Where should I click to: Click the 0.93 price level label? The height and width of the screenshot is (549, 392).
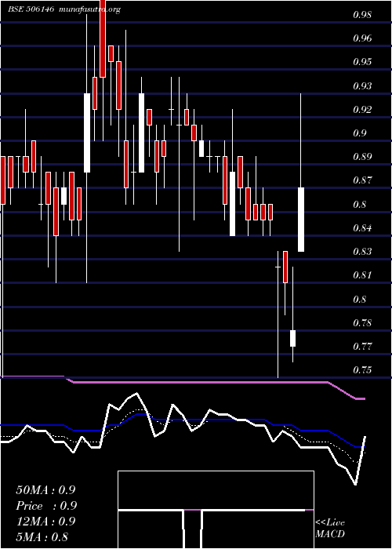tap(361, 86)
